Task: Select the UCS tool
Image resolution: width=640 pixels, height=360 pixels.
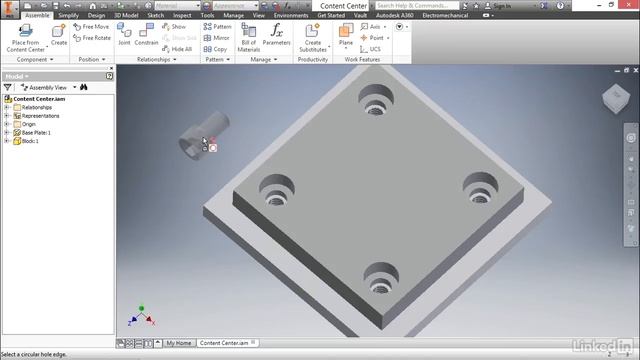Action: (370, 49)
